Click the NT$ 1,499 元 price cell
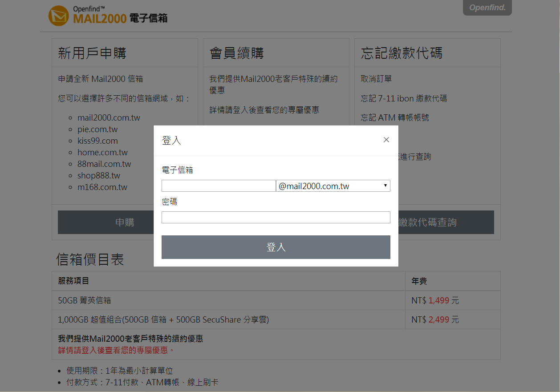This screenshot has width=560, height=392. [x=453, y=300]
